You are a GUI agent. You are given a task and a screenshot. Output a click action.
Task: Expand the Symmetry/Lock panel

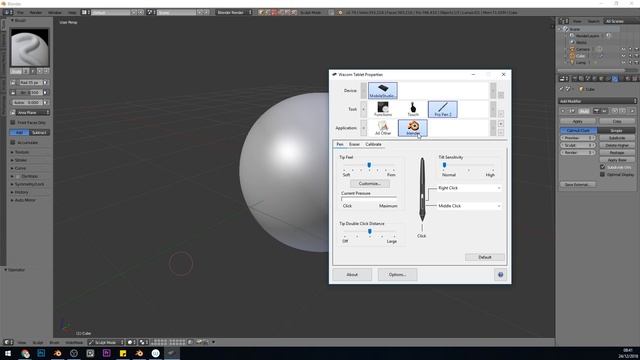click(29, 184)
